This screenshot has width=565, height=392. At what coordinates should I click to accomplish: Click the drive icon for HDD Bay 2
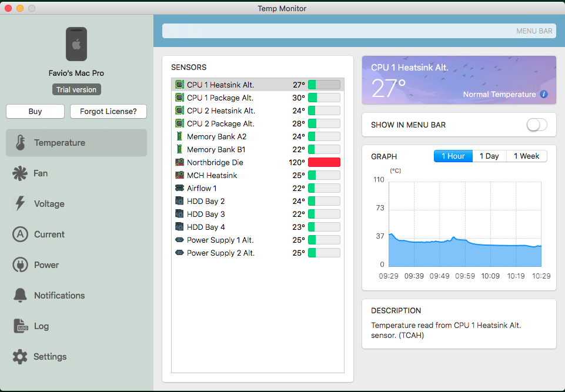(x=179, y=201)
